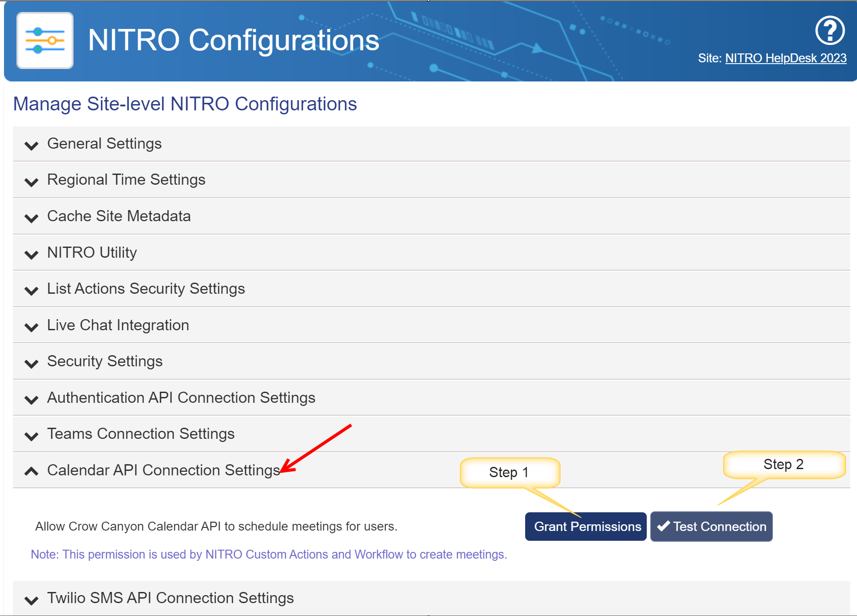Click the Manage Site-level NITRO Configurations heading
Viewport: 857px width, 616px height.
click(185, 104)
